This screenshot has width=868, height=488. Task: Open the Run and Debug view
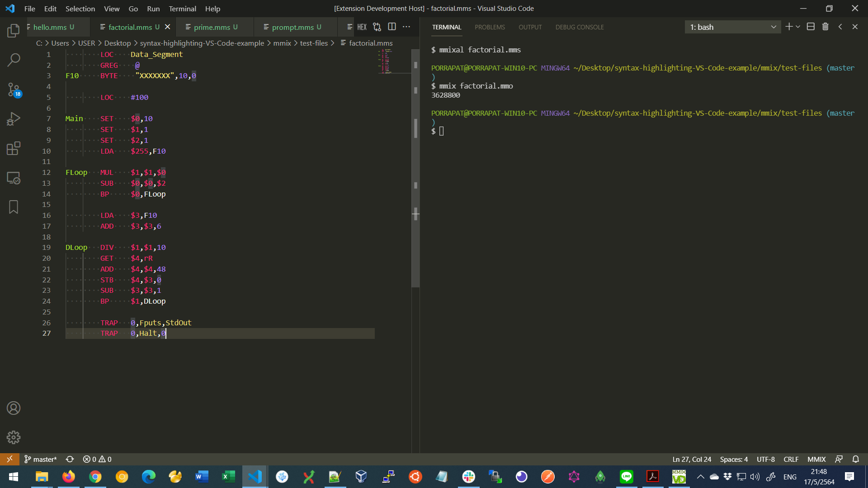click(14, 119)
